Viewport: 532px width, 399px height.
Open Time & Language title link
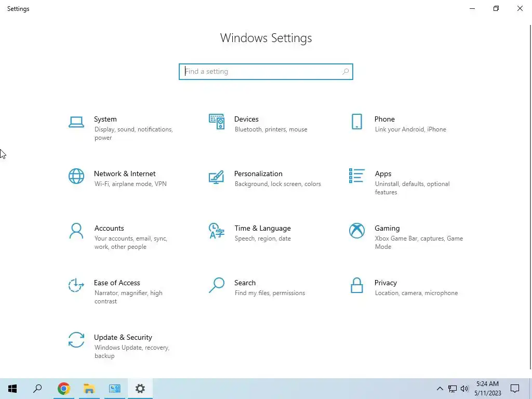pyautogui.click(x=262, y=229)
